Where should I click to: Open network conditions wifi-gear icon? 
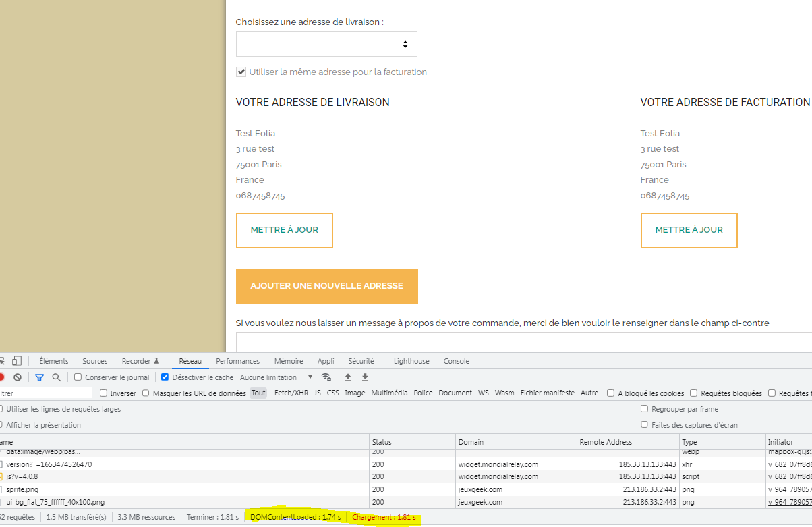point(326,377)
